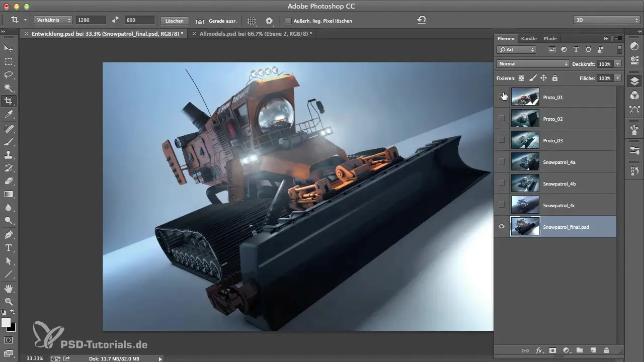Hide the Snowpatrol_final.psd layer
The height and width of the screenshot is (362, 644).
pyautogui.click(x=501, y=227)
